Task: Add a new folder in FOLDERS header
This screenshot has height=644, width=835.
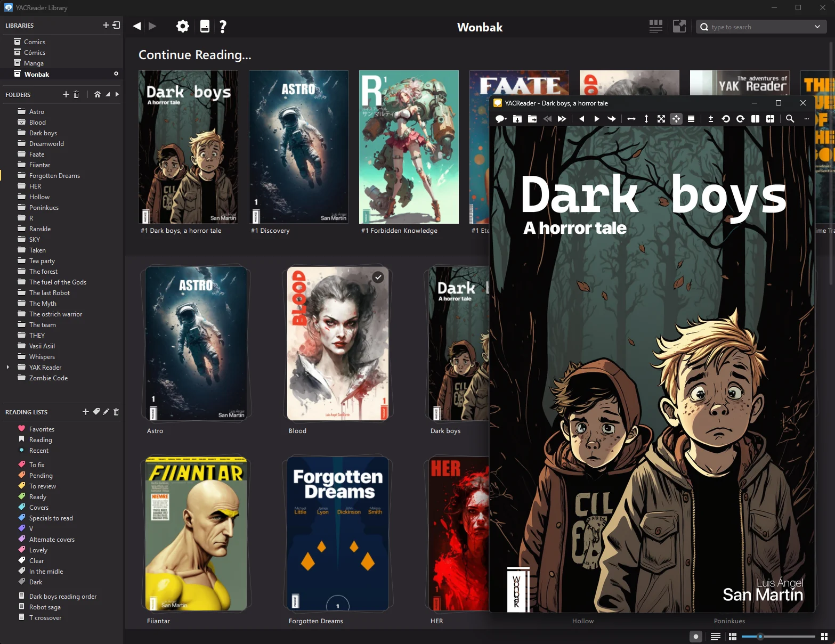Action: 66,94
